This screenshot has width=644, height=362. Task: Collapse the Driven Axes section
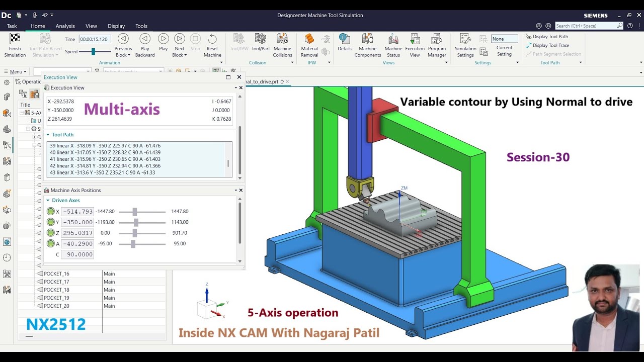48,201
